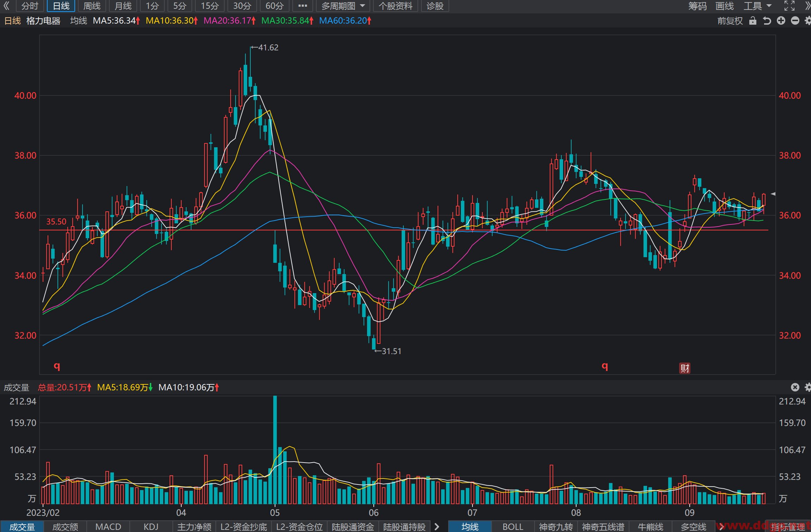The image size is (811, 532).
Task: Open volume panel settings gear icon
Action: pos(807,387)
